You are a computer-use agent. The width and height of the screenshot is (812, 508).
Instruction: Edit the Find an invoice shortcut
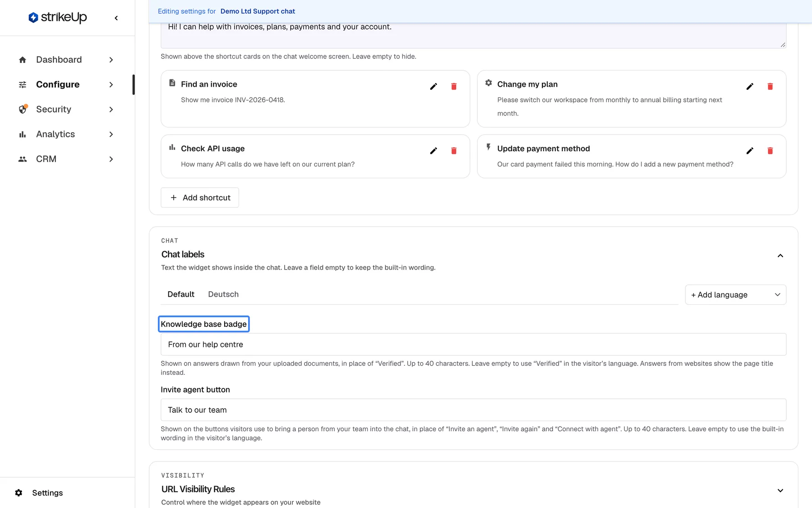point(434,86)
